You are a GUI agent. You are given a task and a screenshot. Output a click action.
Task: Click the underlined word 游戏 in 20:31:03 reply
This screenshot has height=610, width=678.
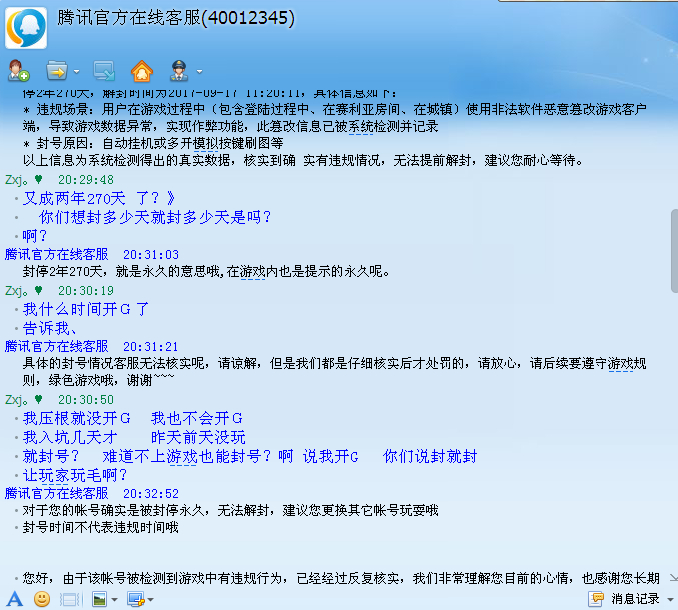click(x=252, y=271)
